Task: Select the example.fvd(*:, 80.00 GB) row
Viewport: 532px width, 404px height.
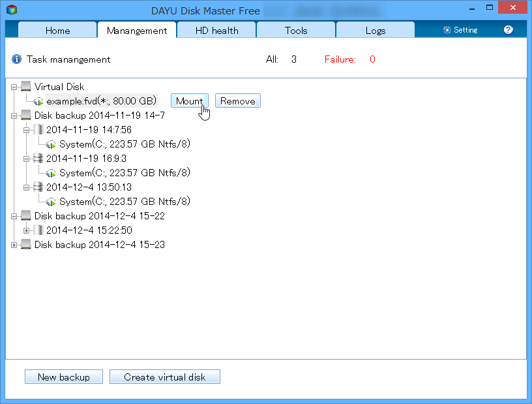Action: click(102, 101)
